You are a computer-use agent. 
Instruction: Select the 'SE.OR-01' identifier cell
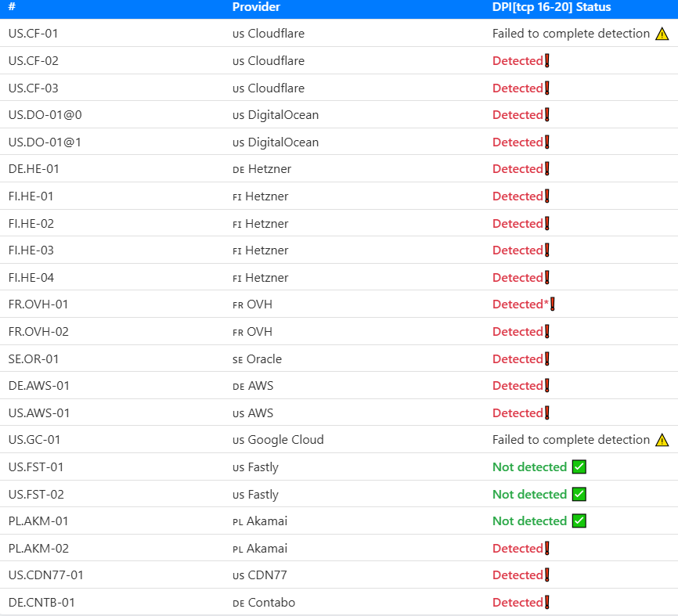[34, 358]
